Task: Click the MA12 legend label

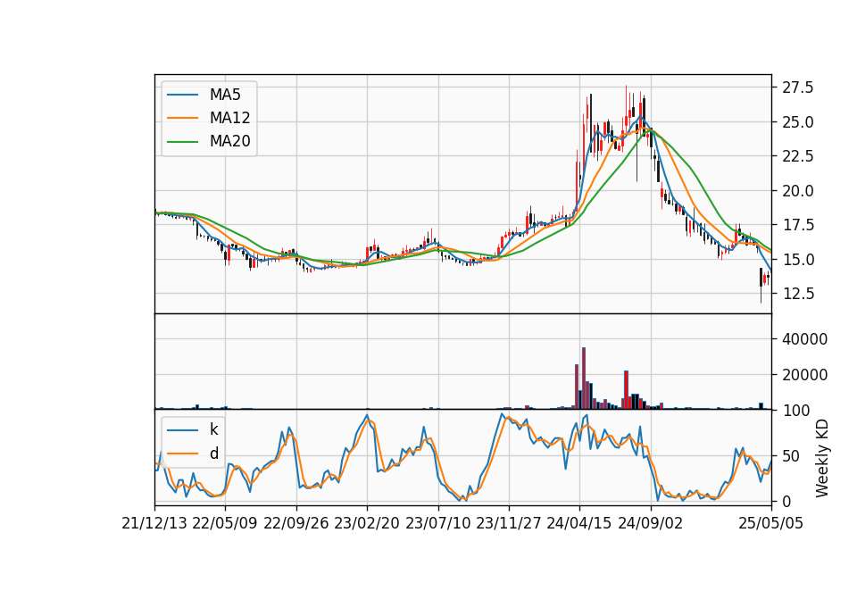Action: [229, 118]
